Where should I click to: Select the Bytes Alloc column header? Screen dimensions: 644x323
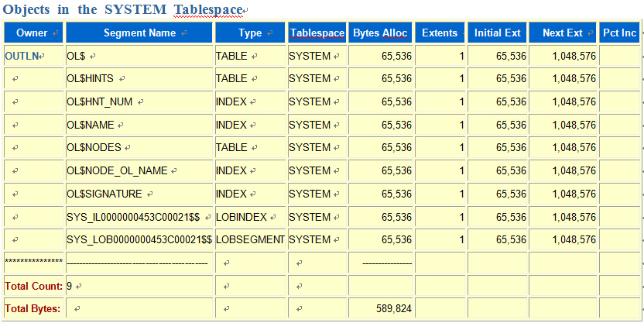[x=380, y=33]
